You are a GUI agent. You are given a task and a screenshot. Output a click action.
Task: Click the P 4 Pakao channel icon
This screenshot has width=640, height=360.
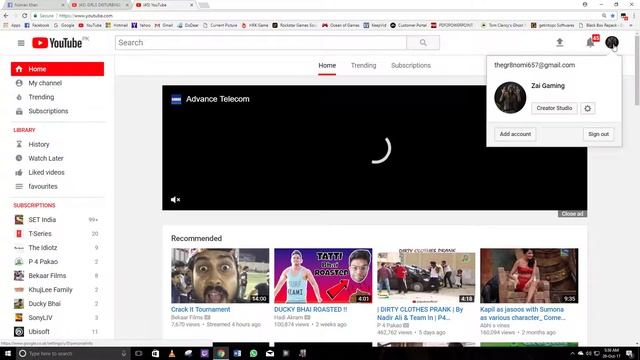(19, 262)
